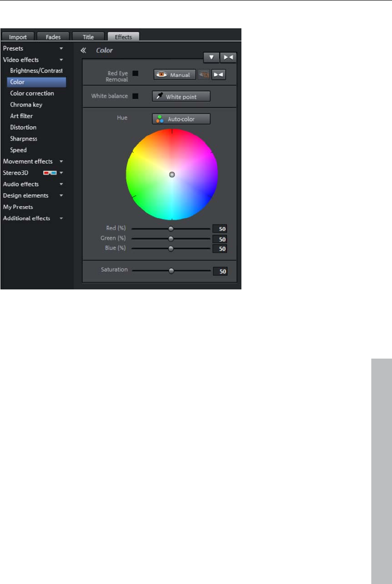
Task: Expand the Presets arrow
Action: point(61,48)
